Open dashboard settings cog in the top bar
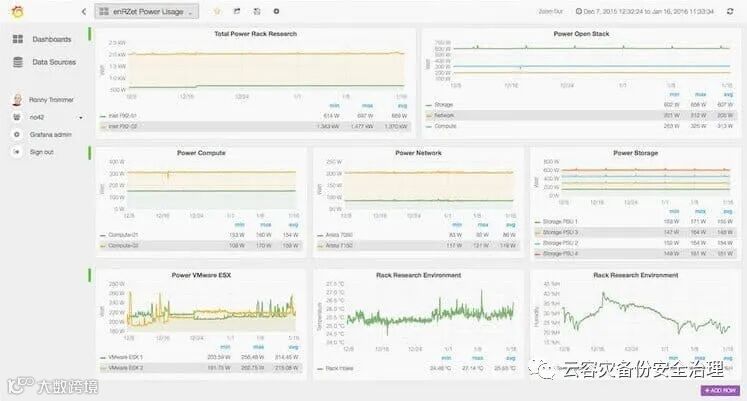The height and width of the screenshot is (401, 747). (x=276, y=11)
